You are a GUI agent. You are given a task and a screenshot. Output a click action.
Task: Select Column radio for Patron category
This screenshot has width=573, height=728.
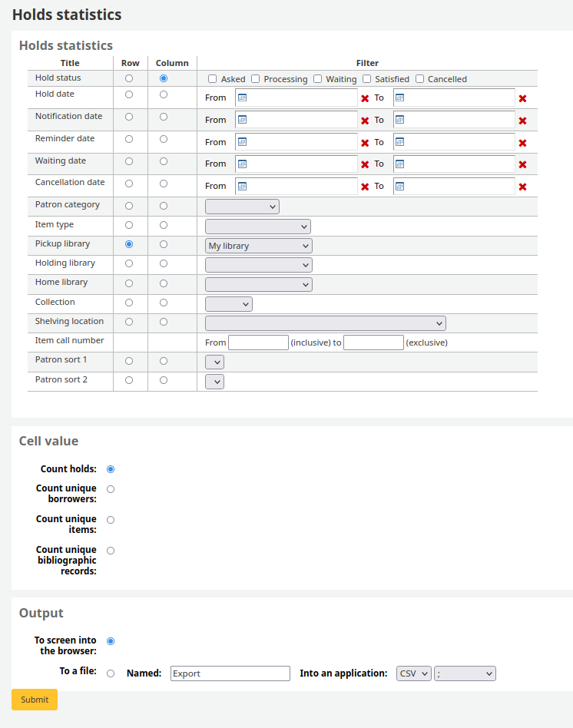pyautogui.click(x=164, y=206)
